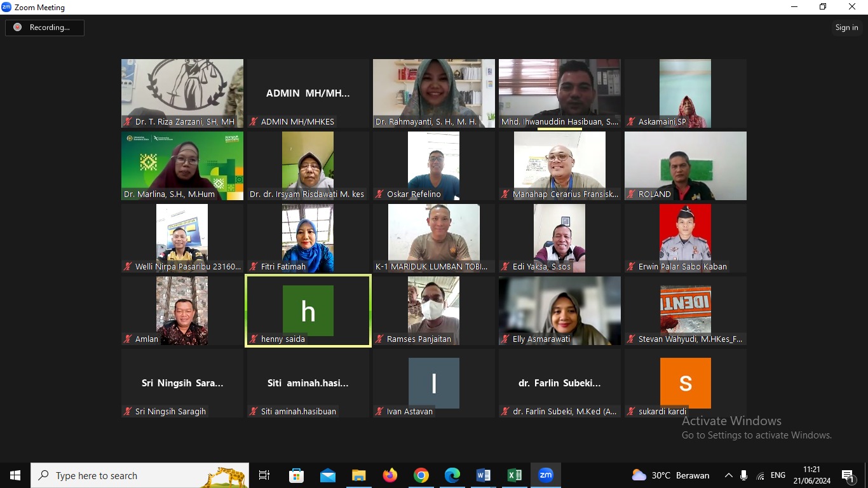Open File Explorer from the taskbar
Viewport: 868px width, 488px height.
[x=358, y=475]
